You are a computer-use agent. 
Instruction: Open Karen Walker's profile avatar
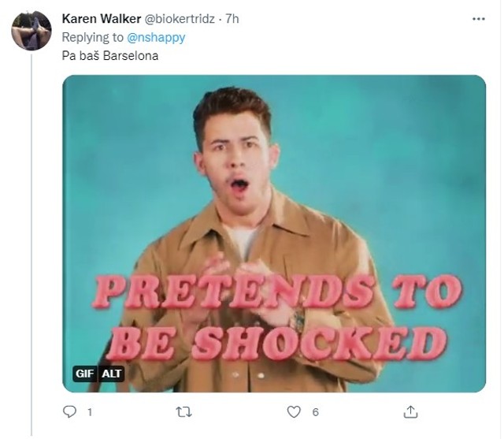(31, 32)
